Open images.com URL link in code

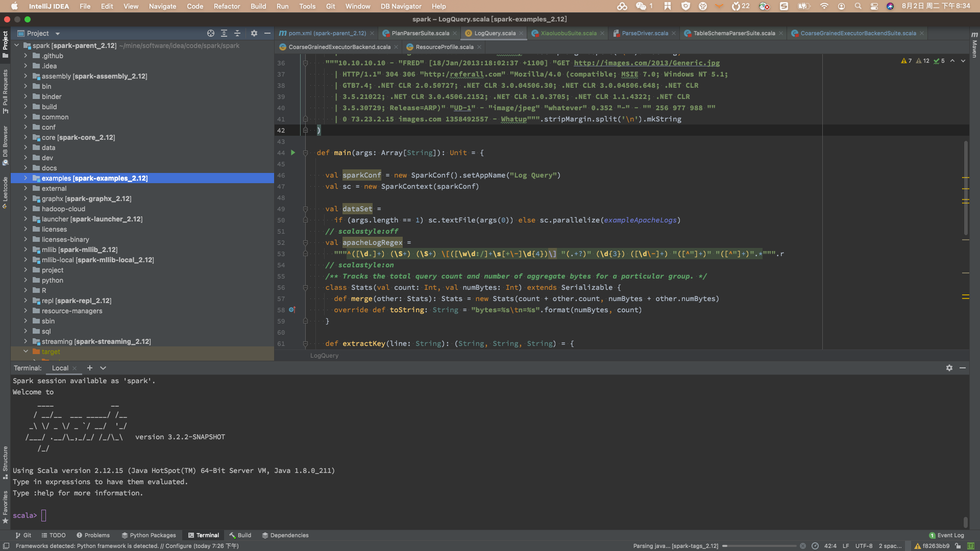point(647,63)
